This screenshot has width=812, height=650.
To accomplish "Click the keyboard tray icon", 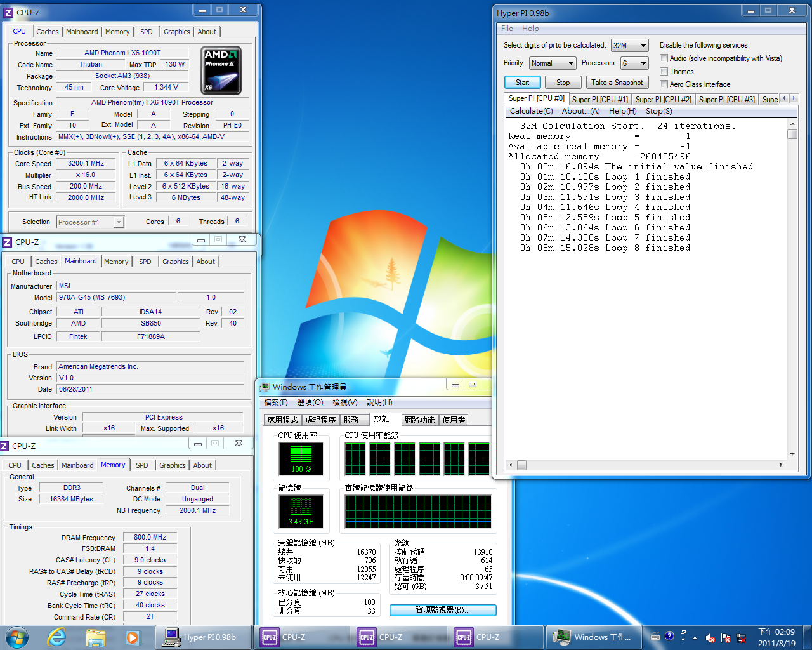I will [x=655, y=637].
